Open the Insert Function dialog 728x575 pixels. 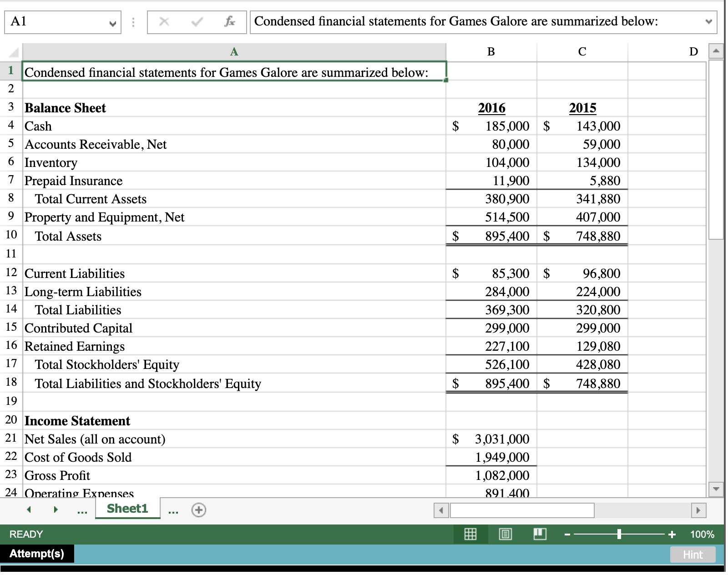coord(229,21)
